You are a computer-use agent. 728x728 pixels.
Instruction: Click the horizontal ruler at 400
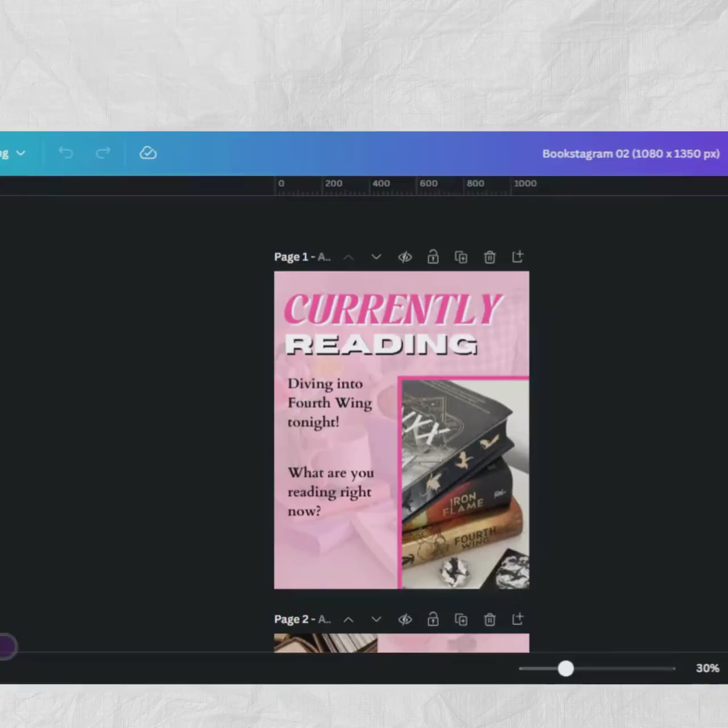tap(381, 183)
